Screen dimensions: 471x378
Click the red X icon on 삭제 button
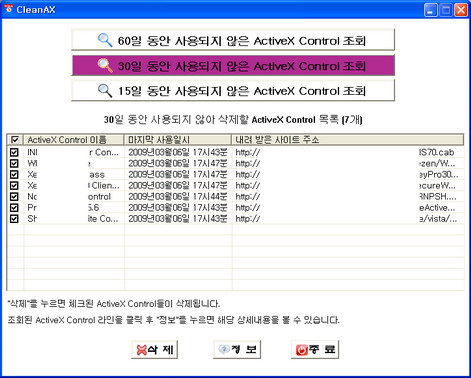(142, 350)
